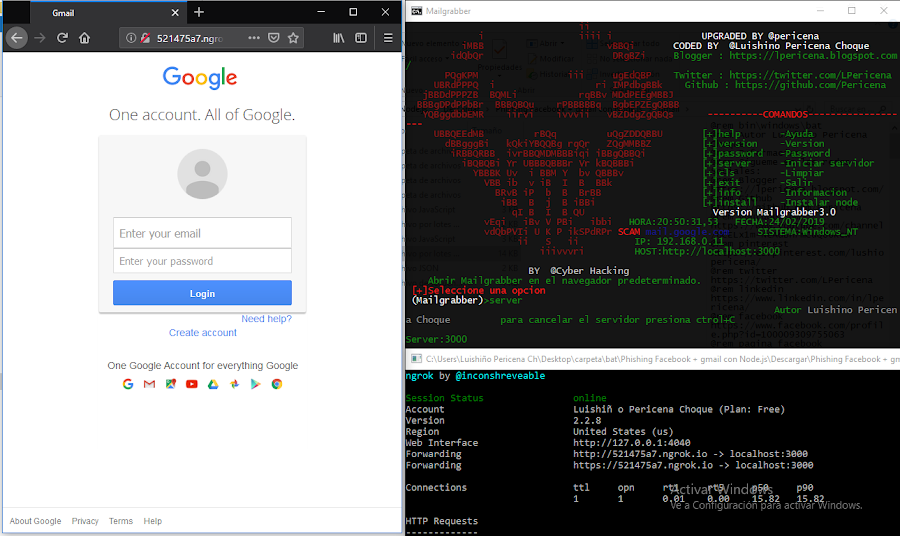Click the (Mailgrabber)>server prompt line
The width and height of the screenshot is (900, 536).
[467, 300]
